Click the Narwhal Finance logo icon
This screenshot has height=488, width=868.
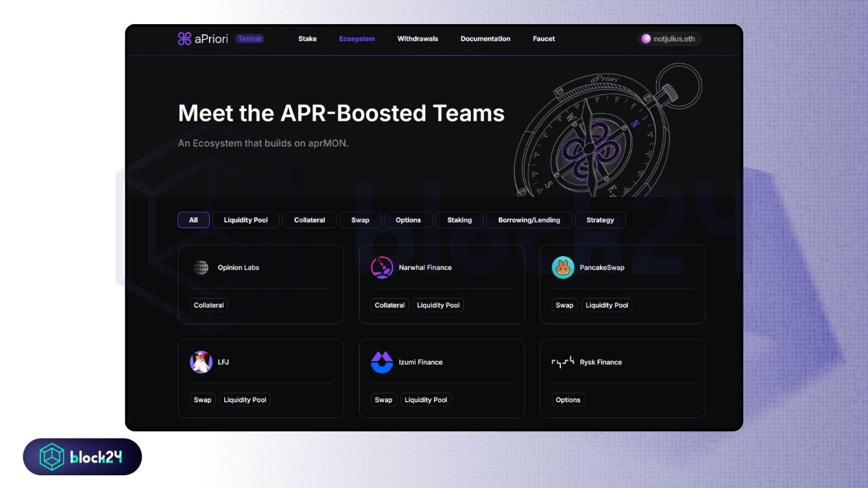point(382,268)
